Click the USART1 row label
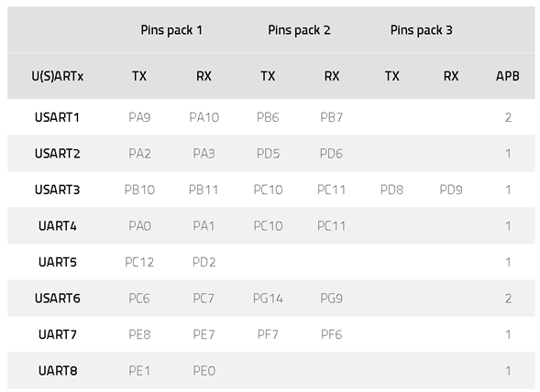Image resolution: width=540 pixels, height=392 pixels. [57, 117]
